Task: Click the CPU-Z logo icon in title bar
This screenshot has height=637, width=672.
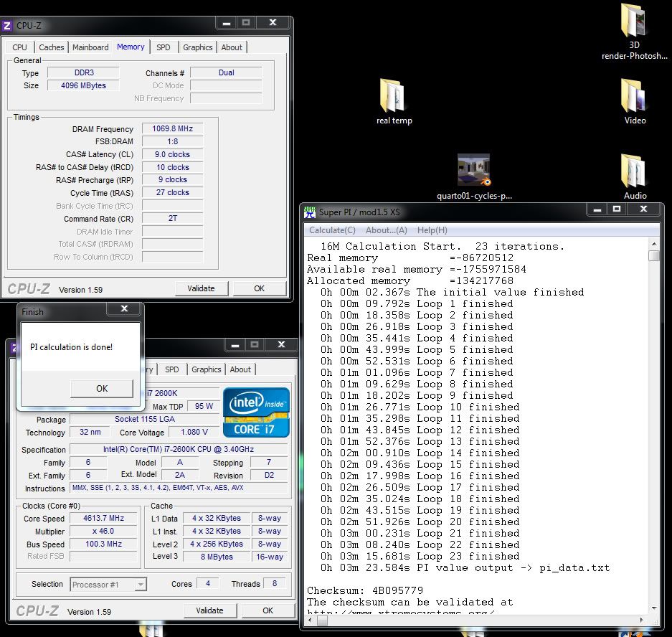Action: [7, 26]
